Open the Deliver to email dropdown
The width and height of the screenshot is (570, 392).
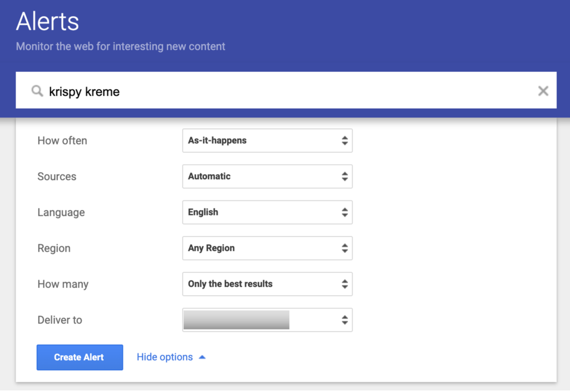[x=267, y=320]
